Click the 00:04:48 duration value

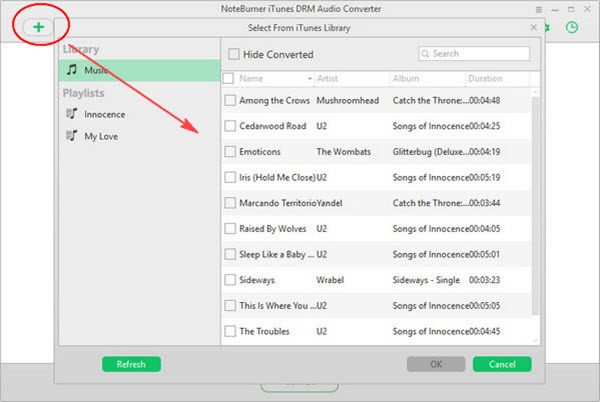click(x=484, y=101)
